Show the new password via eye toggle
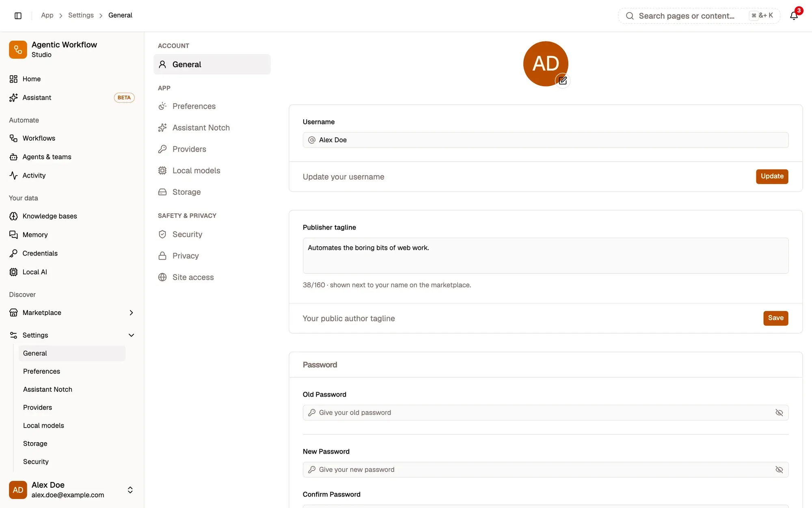 coord(779,470)
